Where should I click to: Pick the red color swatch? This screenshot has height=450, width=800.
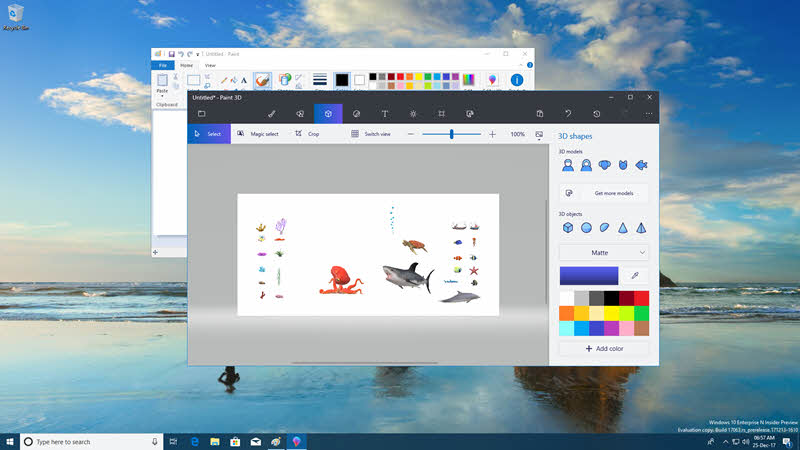coord(642,298)
